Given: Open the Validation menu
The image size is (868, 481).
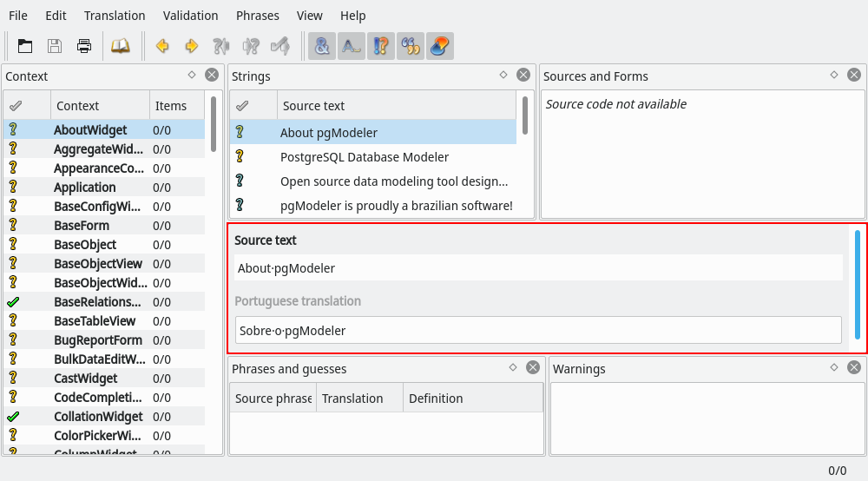Looking at the screenshot, I should coord(190,16).
